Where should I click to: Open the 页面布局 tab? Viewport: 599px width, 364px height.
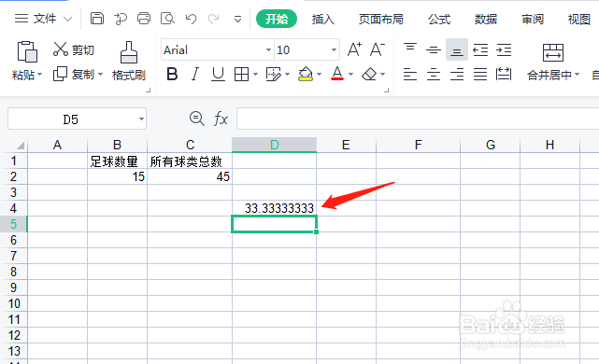pyautogui.click(x=381, y=19)
